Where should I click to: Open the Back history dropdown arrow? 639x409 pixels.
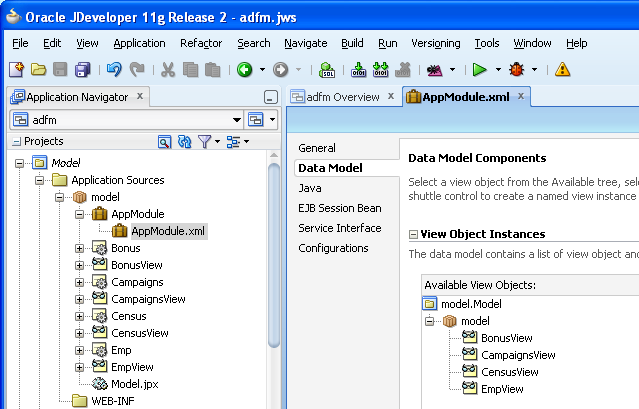pyautogui.click(x=262, y=70)
